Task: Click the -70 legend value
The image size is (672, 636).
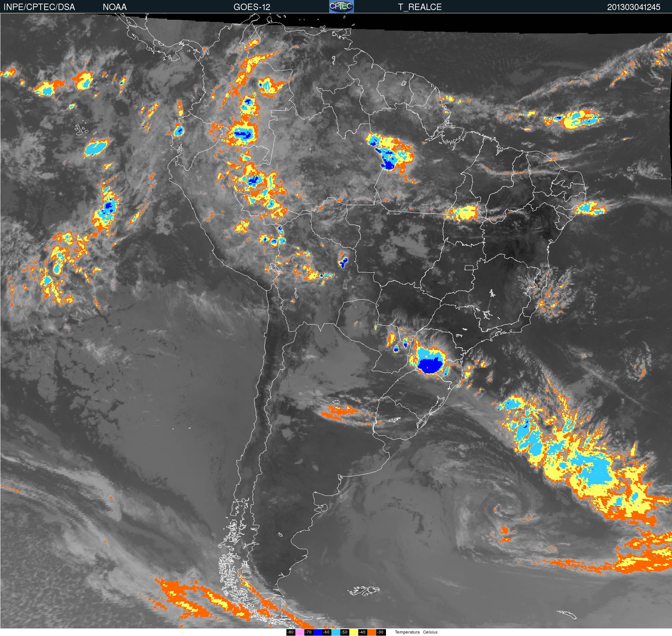Action: click(x=309, y=632)
